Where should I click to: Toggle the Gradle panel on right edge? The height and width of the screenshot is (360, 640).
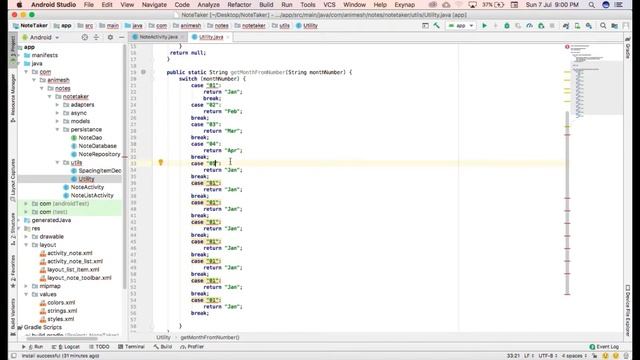point(628,48)
